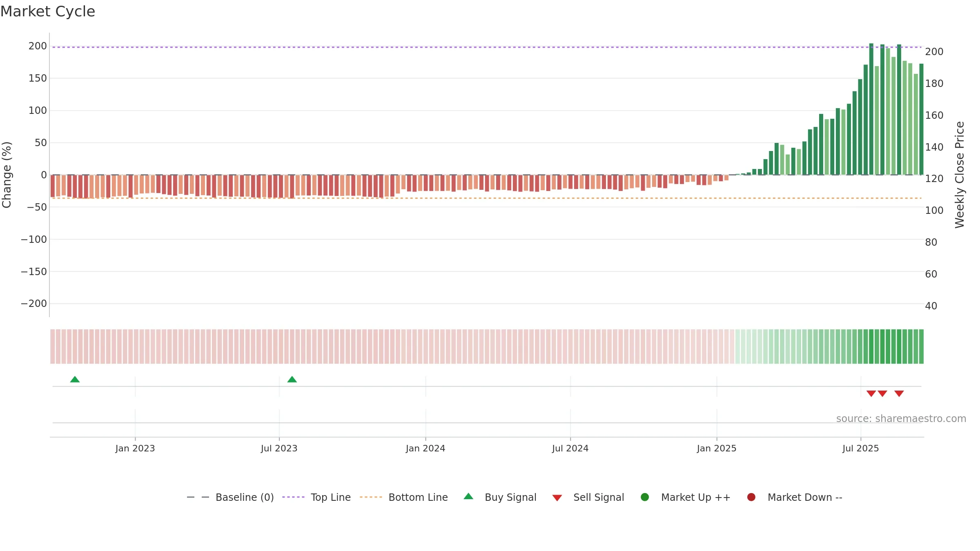Click the Top Line legend label

tap(330, 497)
